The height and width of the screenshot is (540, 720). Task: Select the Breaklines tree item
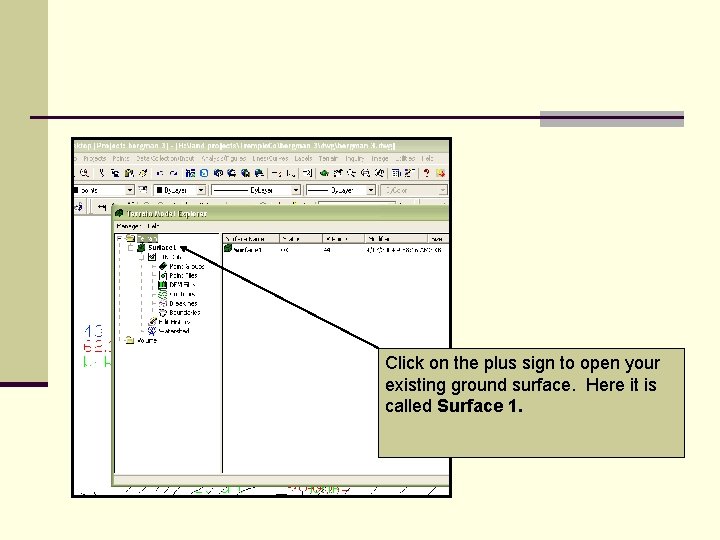pyautogui.click(x=183, y=303)
